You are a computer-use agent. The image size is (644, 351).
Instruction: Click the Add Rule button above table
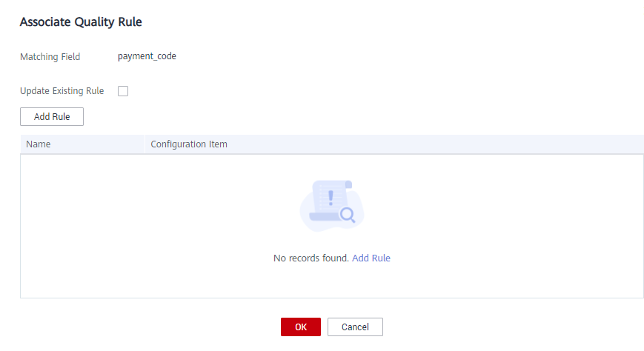(52, 116)
